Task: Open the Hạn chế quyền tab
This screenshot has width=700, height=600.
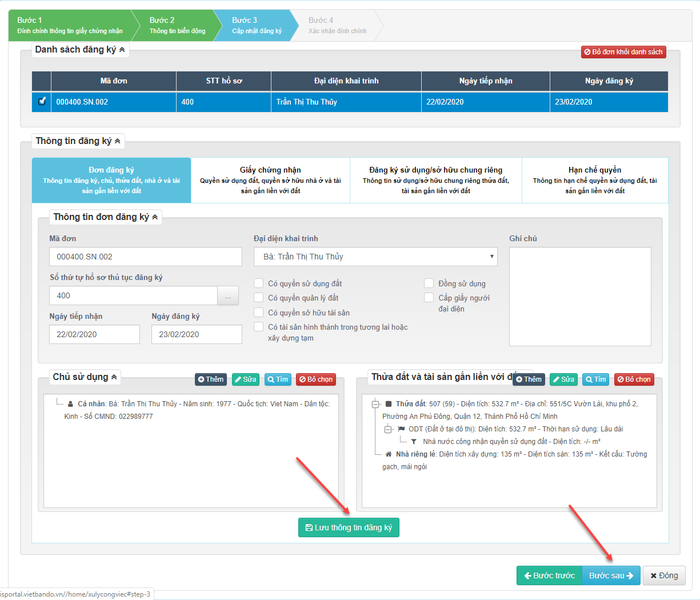Action: (x=594, y=180)
